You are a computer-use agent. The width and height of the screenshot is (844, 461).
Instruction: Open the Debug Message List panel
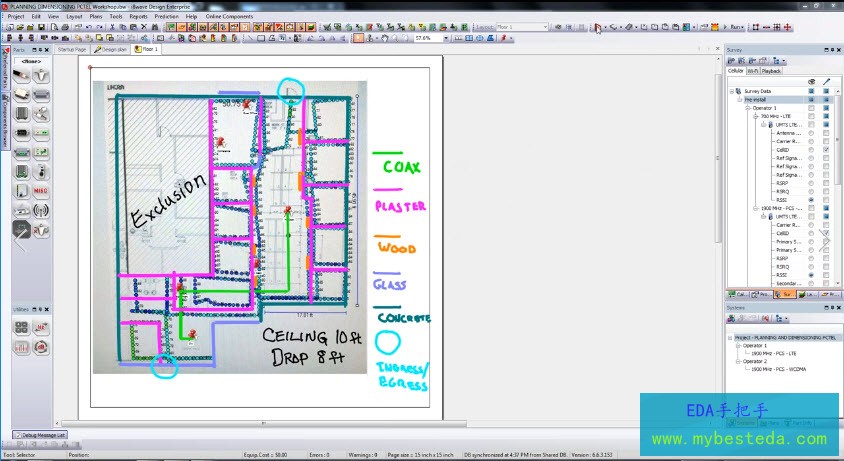(40, 435)
